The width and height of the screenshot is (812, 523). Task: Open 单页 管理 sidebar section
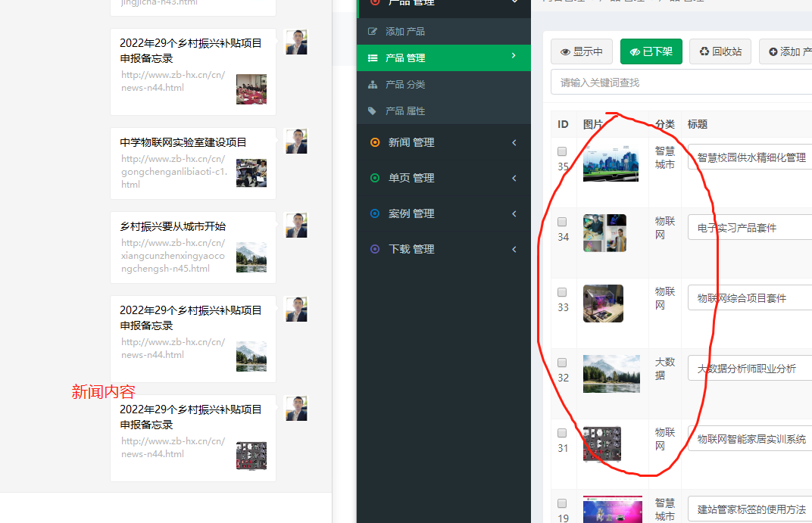(x=444, y=178)
